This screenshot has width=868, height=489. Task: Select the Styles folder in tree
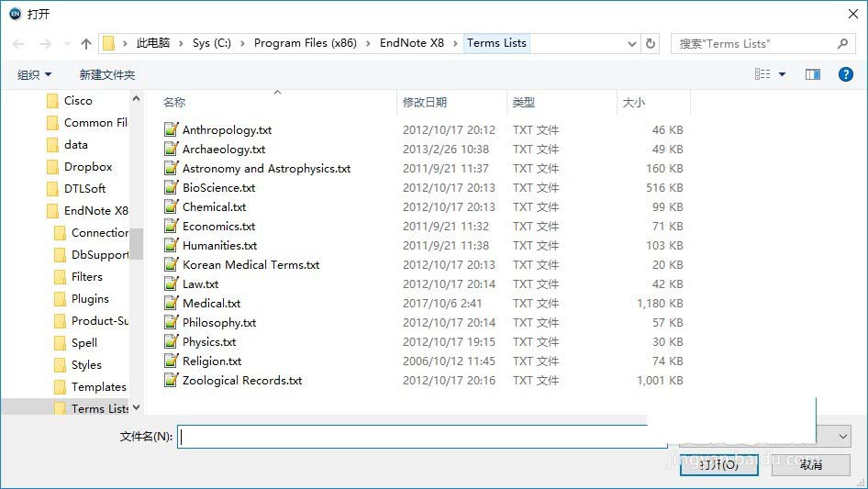86,365
